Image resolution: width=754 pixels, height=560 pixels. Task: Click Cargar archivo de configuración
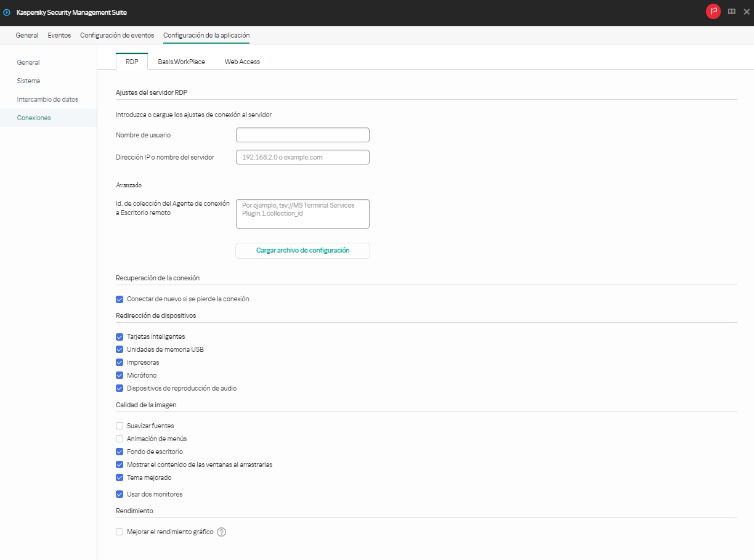(302, 250)
